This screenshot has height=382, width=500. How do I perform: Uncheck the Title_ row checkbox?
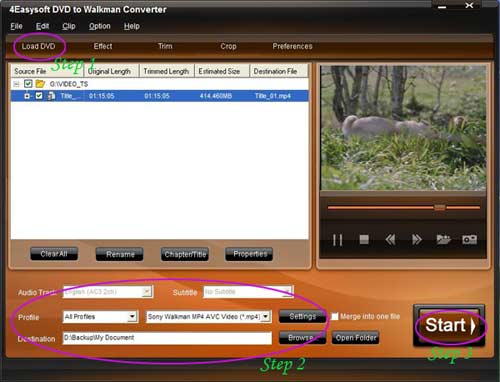point(39,96)
